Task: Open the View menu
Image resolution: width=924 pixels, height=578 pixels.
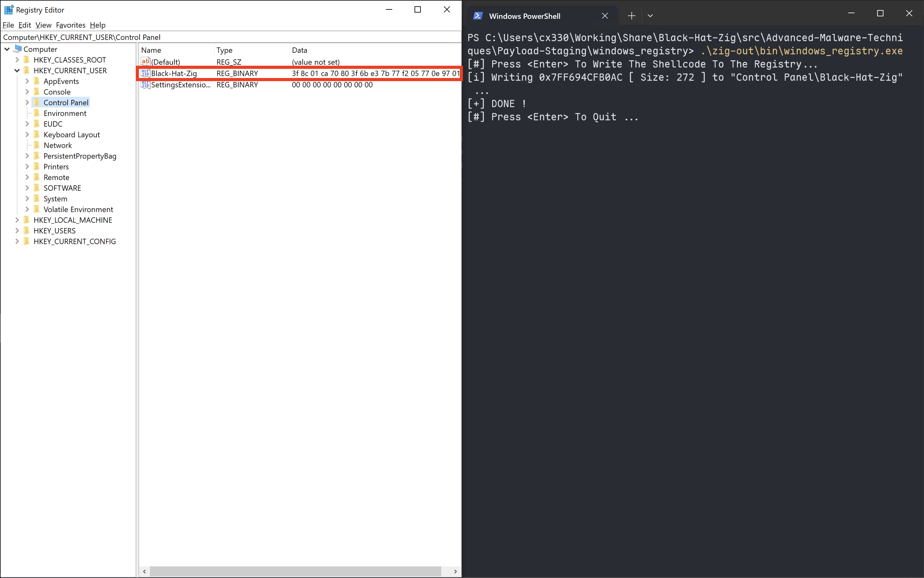Action: pyautogui.click(x=43, y=25)
